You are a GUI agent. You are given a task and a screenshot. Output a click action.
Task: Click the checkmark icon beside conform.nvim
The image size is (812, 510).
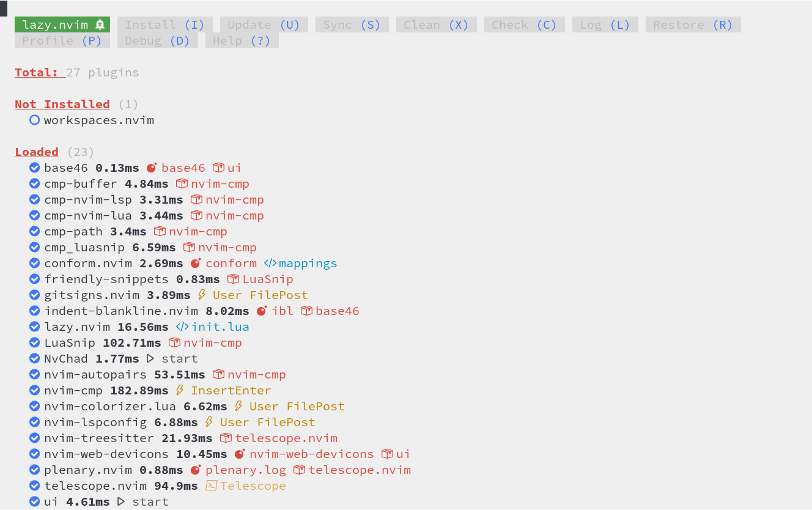(35, 263)
